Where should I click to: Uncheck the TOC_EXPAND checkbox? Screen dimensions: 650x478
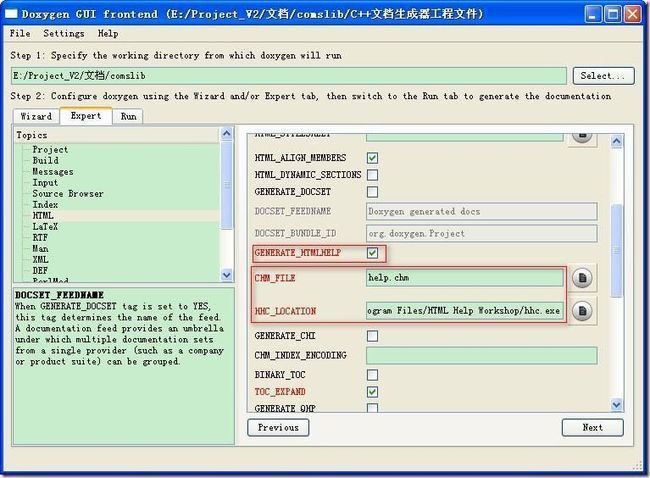click(x=372, y=392)
